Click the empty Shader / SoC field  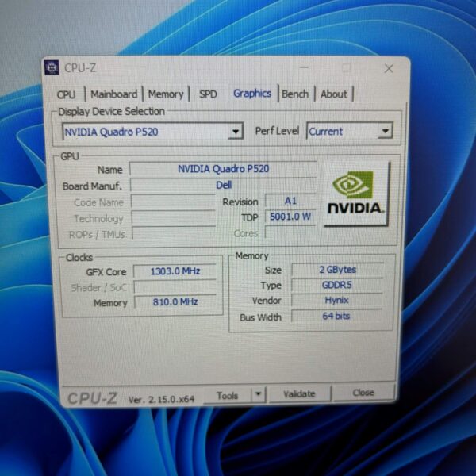point(175,286)
